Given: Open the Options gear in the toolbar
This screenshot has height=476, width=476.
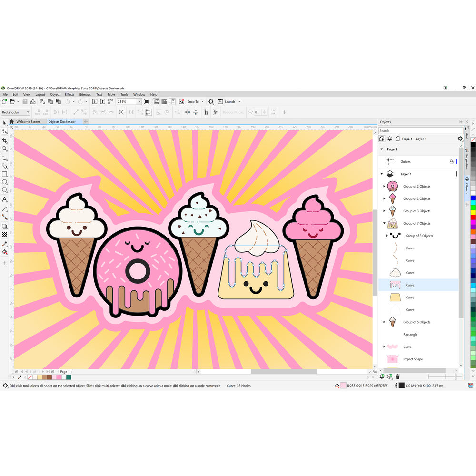Looking at the screenshot, I should point(211,101).
